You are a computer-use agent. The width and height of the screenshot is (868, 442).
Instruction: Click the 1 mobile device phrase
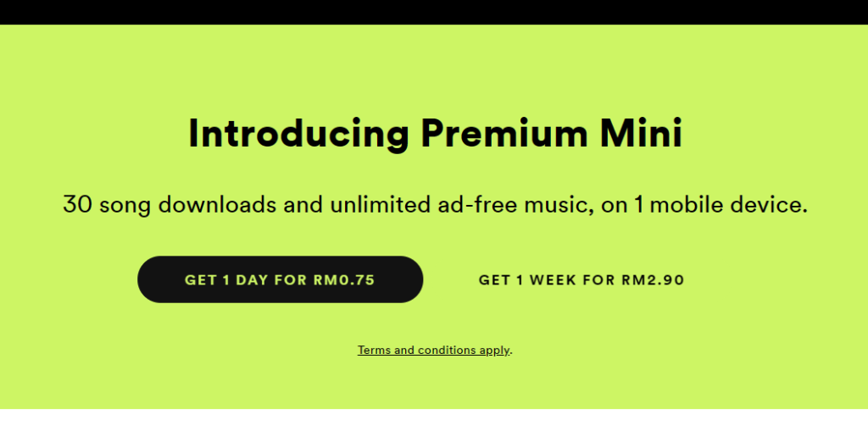721,205
